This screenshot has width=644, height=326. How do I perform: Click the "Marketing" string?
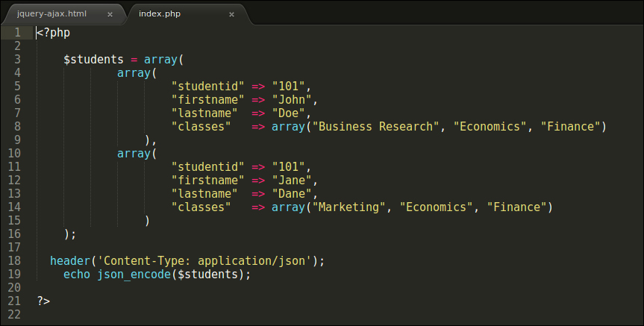tap(348, 207)
